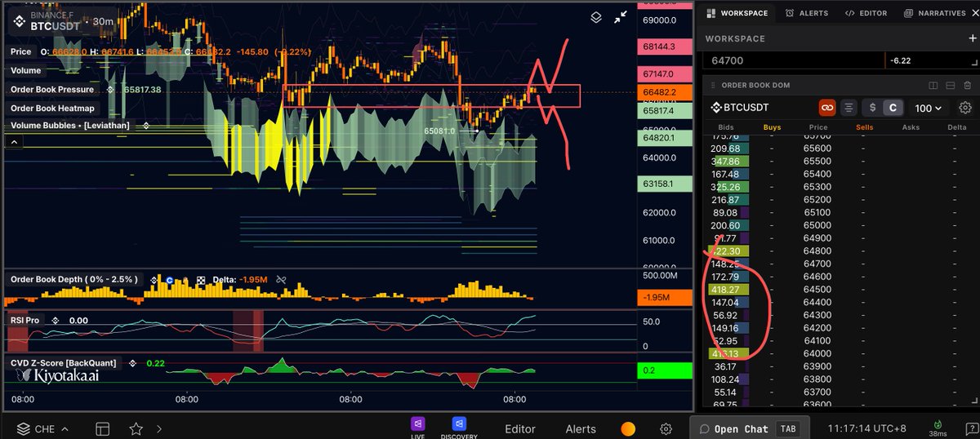
Task: Switch to the ALERTS tab
Action: 807,13
